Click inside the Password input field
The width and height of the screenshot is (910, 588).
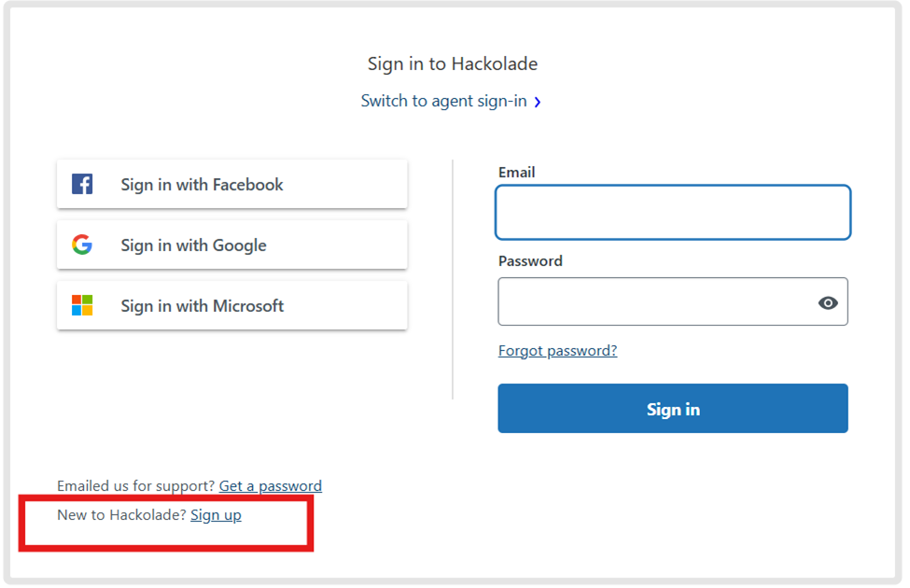coord(653,301)
